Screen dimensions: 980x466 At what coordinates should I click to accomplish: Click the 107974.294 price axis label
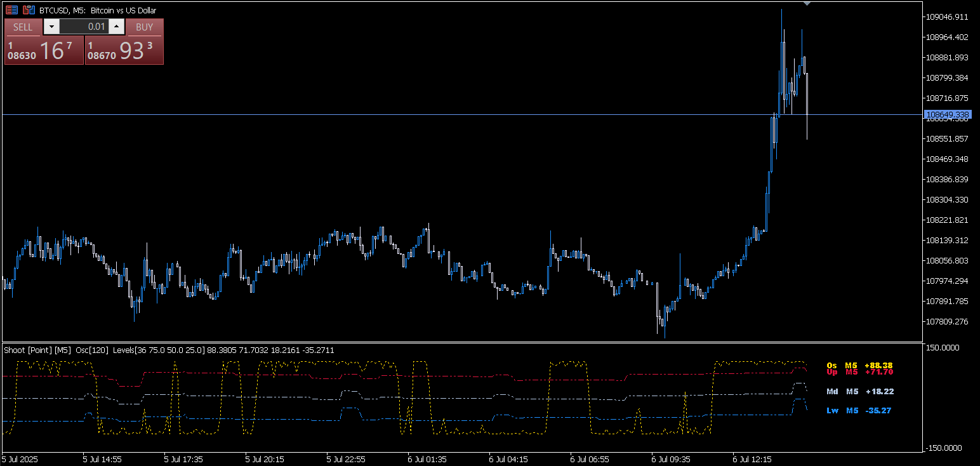(946, 281)
